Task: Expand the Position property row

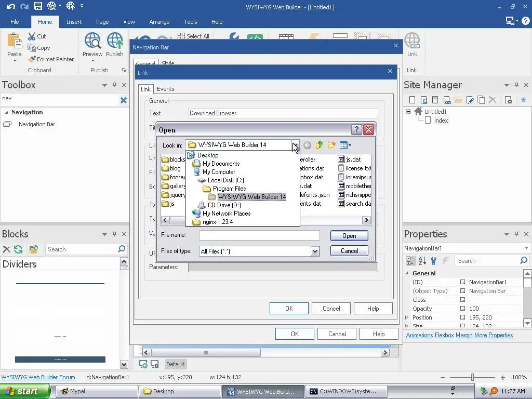Action: click(x=407, y=317)
